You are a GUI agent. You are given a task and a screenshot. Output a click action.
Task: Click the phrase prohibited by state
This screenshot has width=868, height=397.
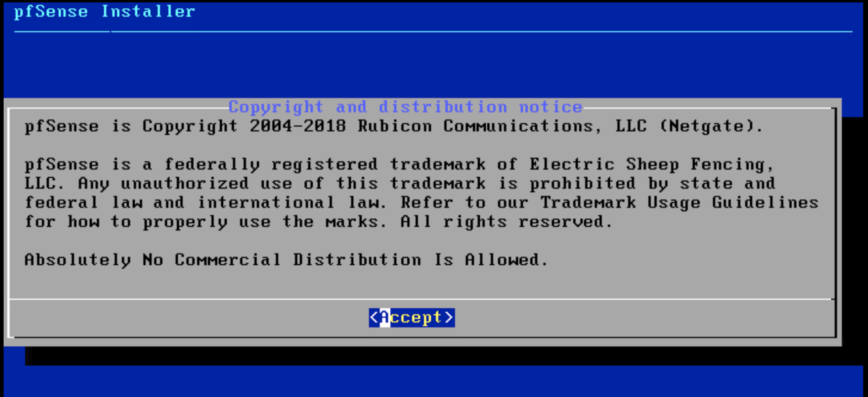point(631,184)
